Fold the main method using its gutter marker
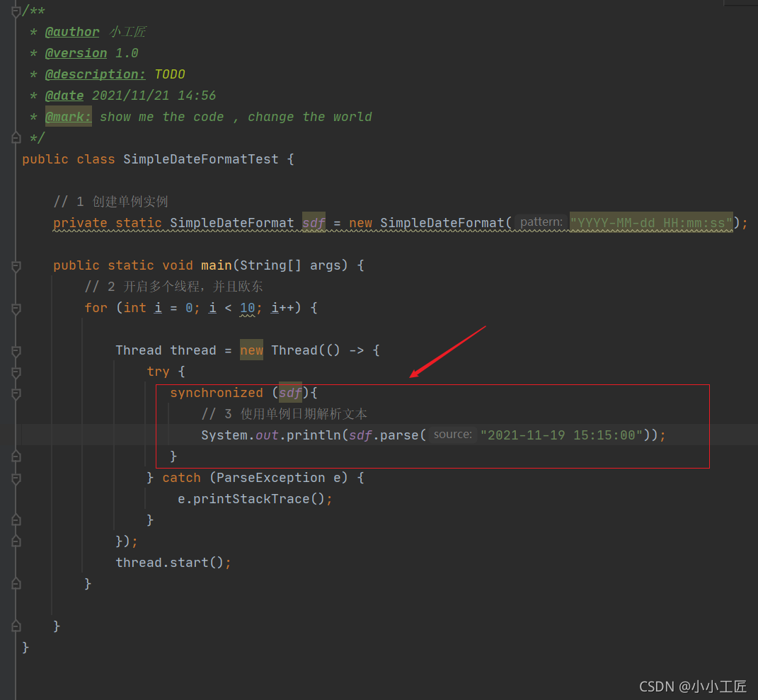Viewport: 758px width, 700px height. pyautogui.click(x=16, y=266)
